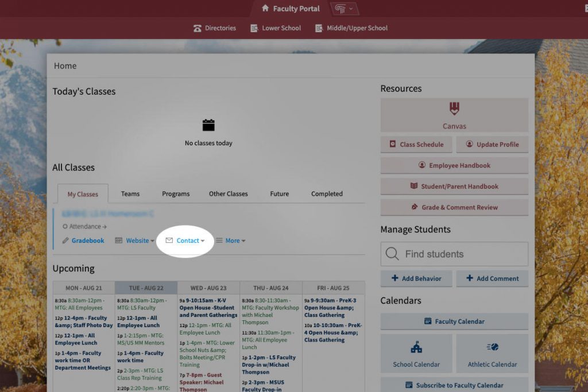Click the Faculty Portal home icon
The height and width of the screenshot is (392, 588).
click(x=265, y=8)
